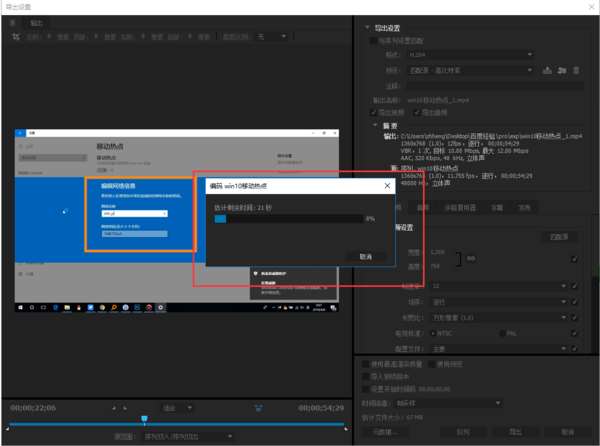
Task: Click the Queue button
Action: click(463, 432)
